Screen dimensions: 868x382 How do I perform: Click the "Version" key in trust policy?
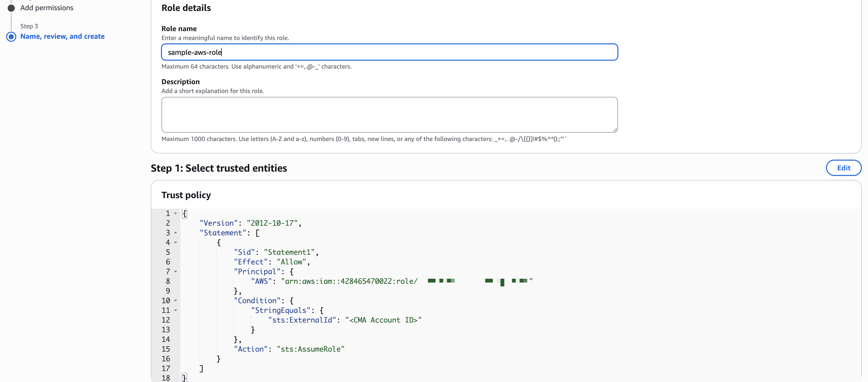[x=219, y=223]
